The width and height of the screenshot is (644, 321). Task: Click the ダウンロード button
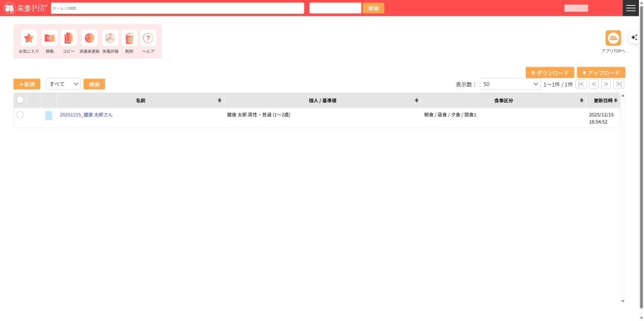coord(550,73)
